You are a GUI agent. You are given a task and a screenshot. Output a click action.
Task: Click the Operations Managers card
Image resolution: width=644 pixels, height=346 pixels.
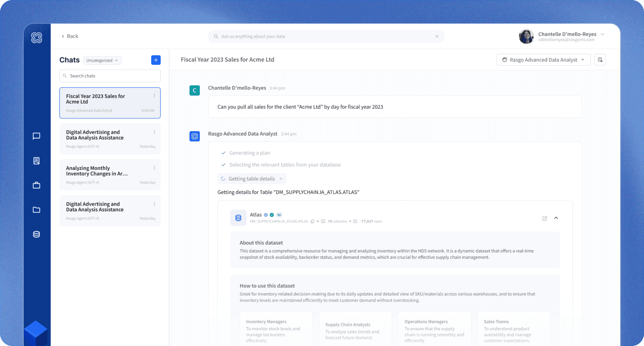tap(435, 329)
